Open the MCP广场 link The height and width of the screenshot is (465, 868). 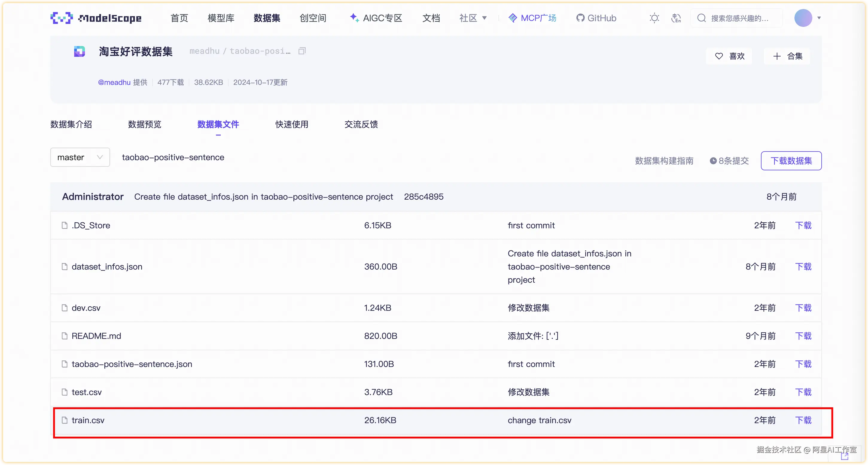(532, 18)
